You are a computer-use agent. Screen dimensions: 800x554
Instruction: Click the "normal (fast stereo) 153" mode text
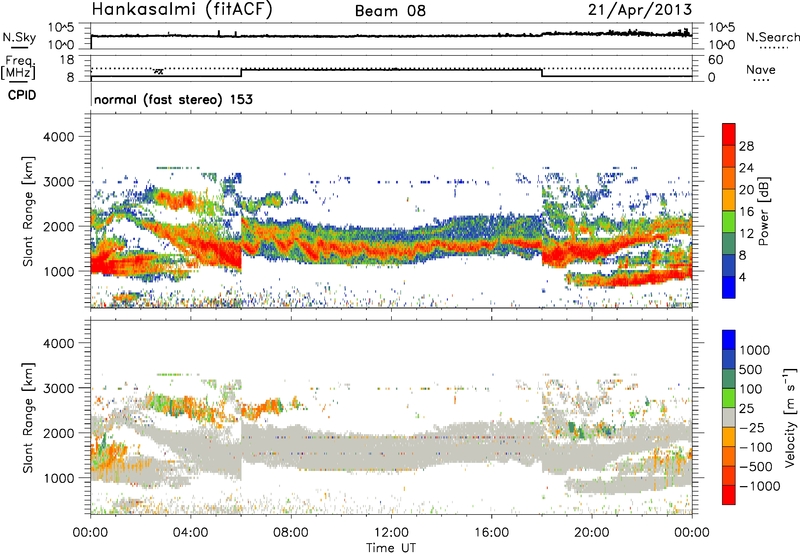coord(173,99)
